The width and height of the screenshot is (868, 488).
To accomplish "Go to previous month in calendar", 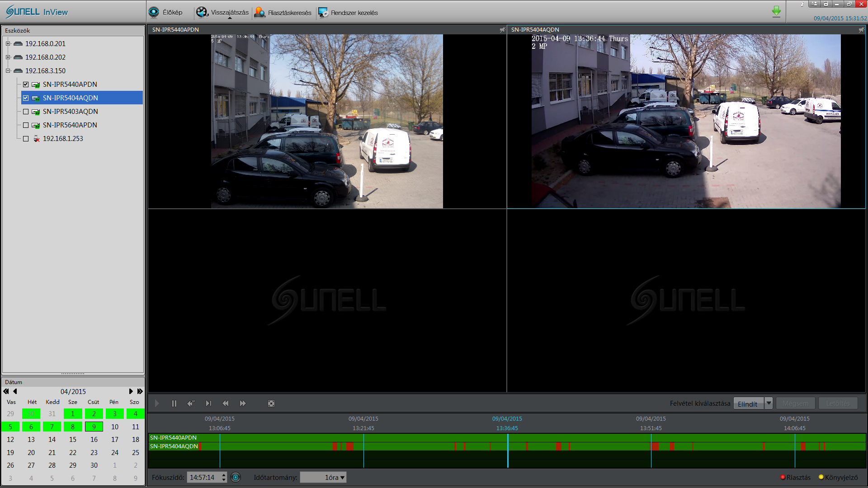I will 15,391.
